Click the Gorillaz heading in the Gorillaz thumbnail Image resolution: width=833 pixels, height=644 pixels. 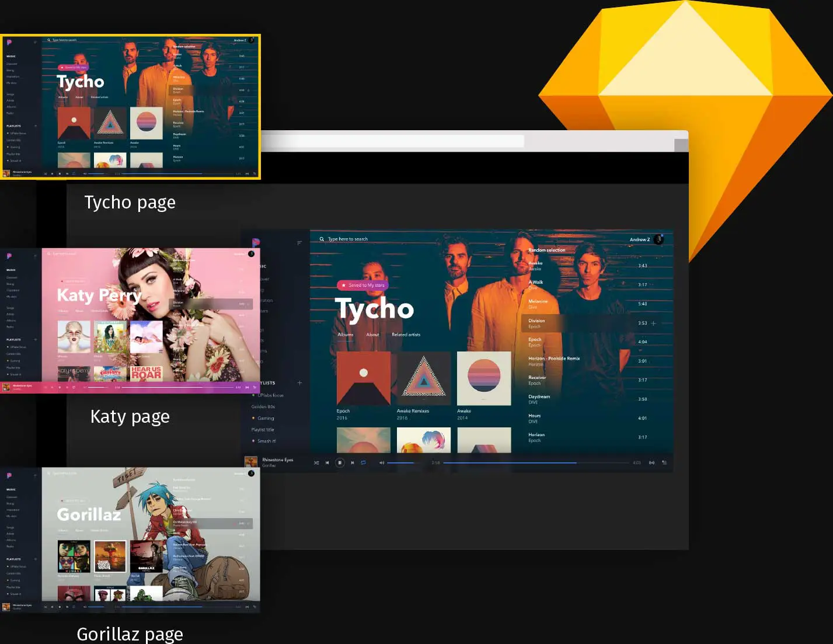tap(89, 514)
